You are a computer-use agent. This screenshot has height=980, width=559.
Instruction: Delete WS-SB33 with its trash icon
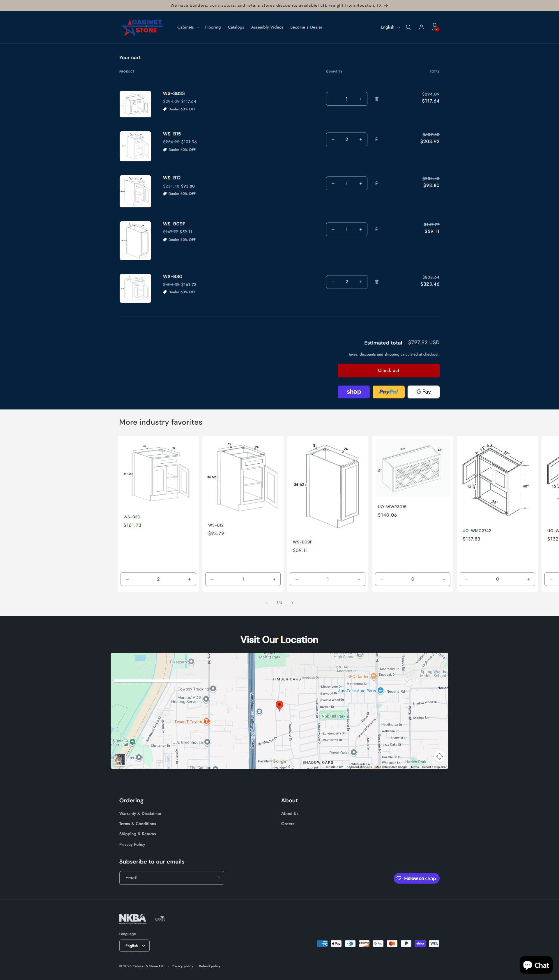pyautogui.click(x=377, y=99)
